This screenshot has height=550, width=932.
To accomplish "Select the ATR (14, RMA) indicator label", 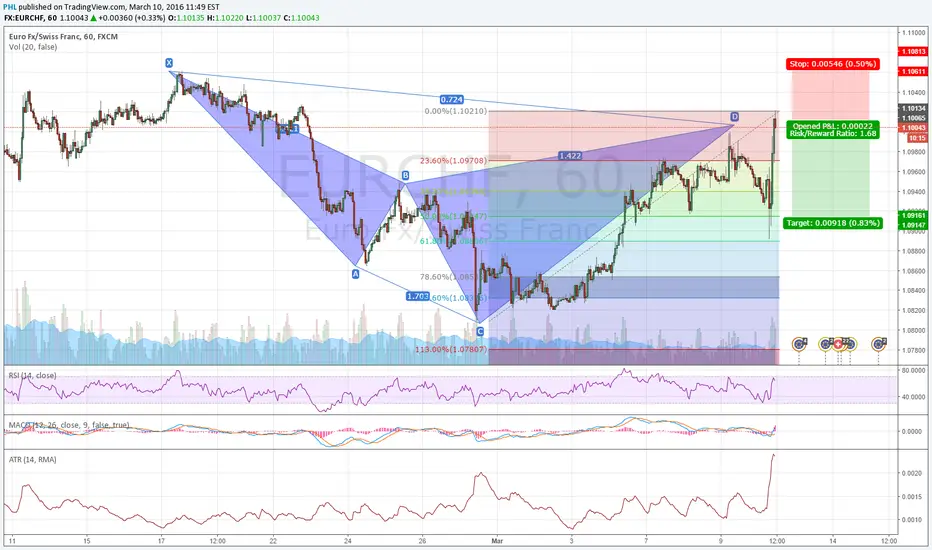I will click(33, 459).
